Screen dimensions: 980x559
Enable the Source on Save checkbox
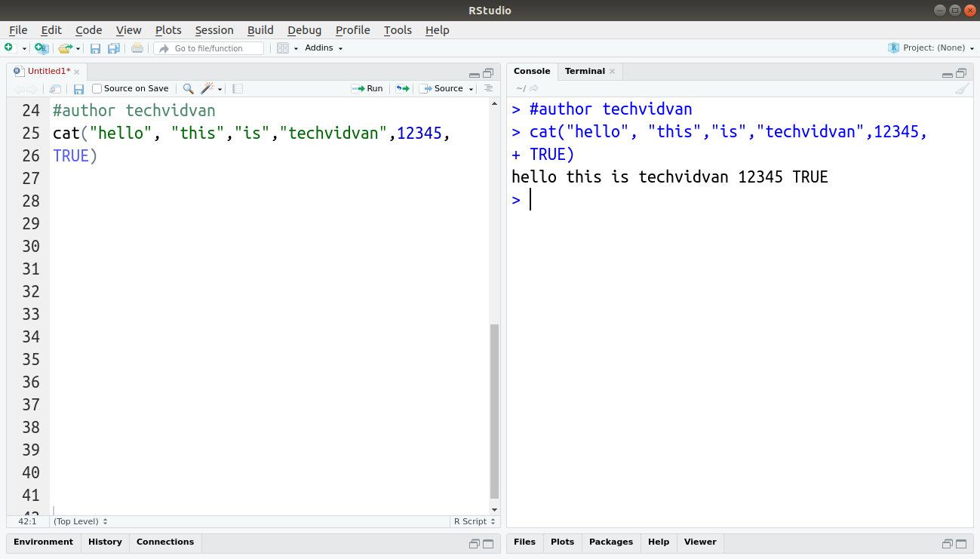pos(97,88)
